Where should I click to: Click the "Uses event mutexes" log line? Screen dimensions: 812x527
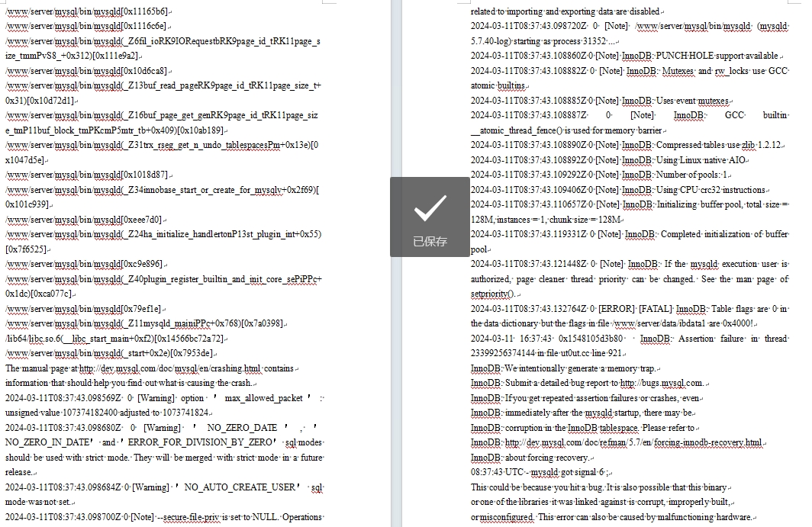point(599,101)
